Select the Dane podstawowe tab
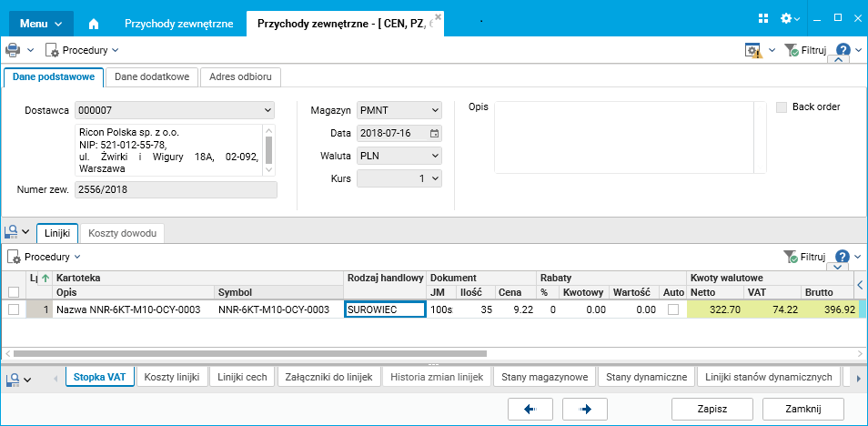This screenshot has height=426, width=868. click(x=54, y=77)
